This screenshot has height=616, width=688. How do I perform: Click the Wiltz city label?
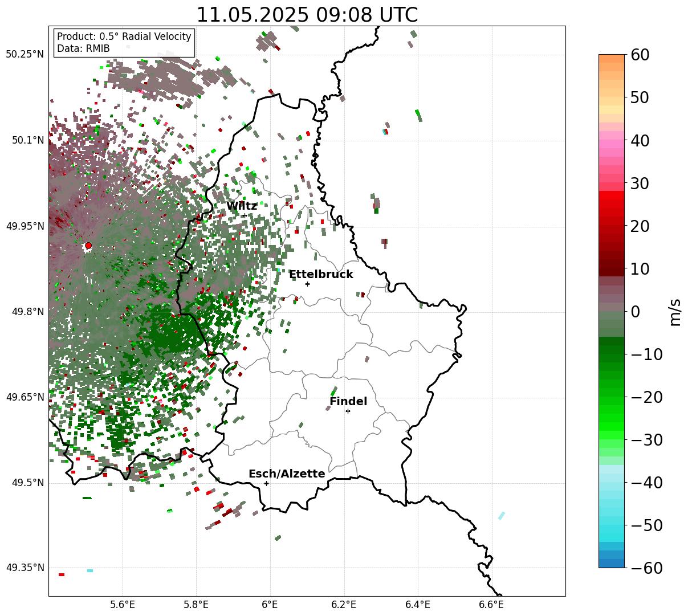(x=242, y=206)
